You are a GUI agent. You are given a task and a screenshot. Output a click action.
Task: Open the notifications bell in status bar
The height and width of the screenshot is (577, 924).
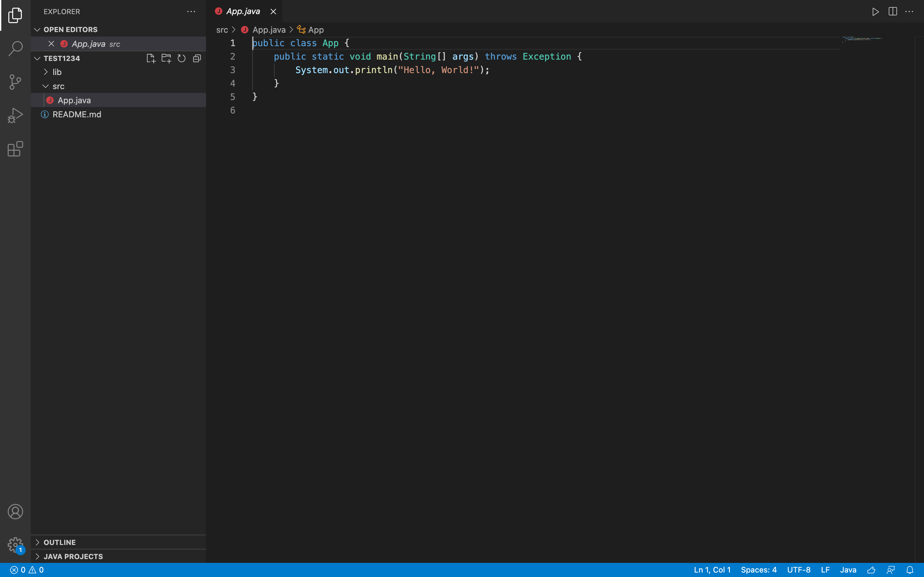pyautogui.click(x=910, y=570)
